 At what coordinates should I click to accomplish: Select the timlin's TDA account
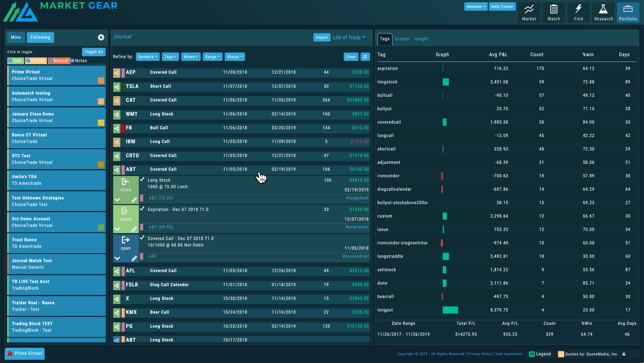point(57,180)
